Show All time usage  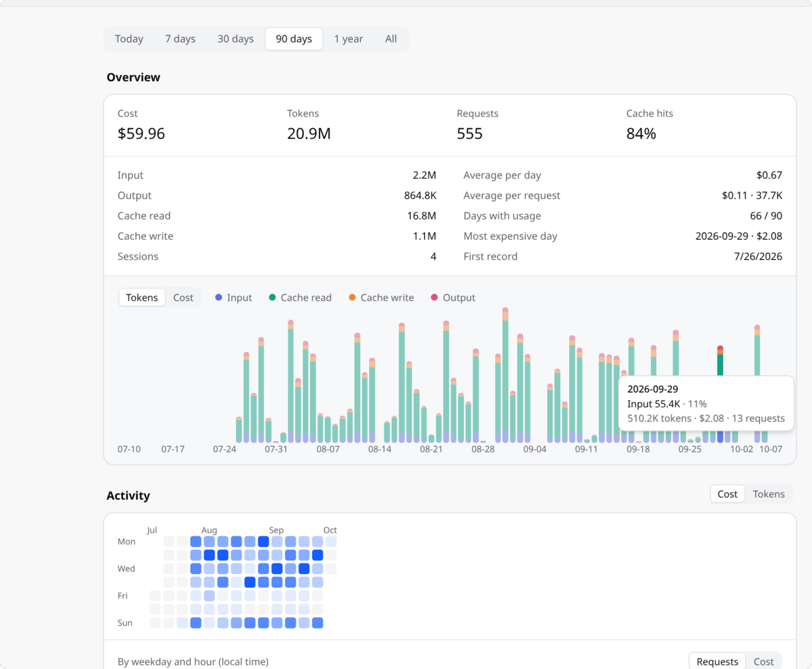pos(391,39)
